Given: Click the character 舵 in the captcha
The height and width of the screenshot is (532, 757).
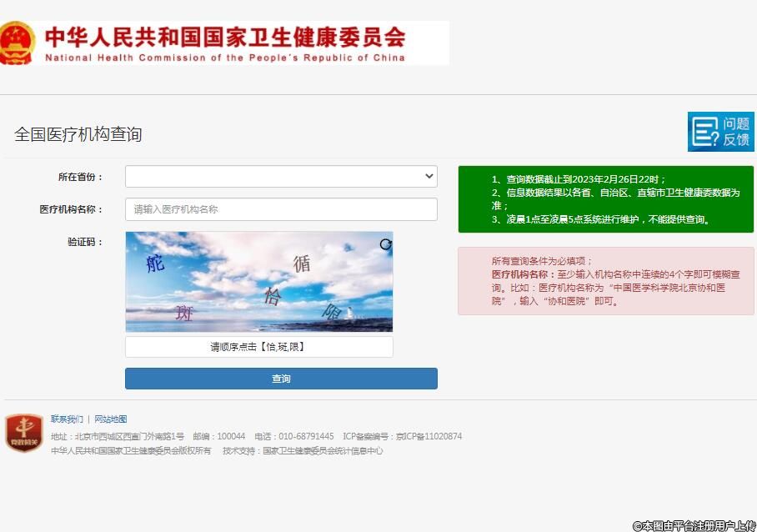Looking at the screenshot, I should coord(156,263).
